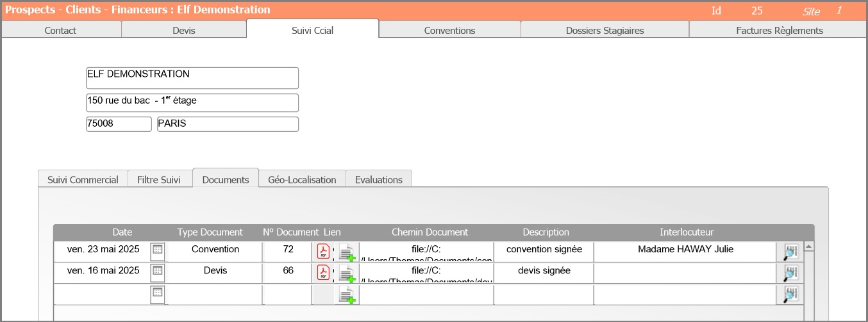Go to Factures Règlements tab
Viewport: 868px width, 322px height.
[779, 30]
